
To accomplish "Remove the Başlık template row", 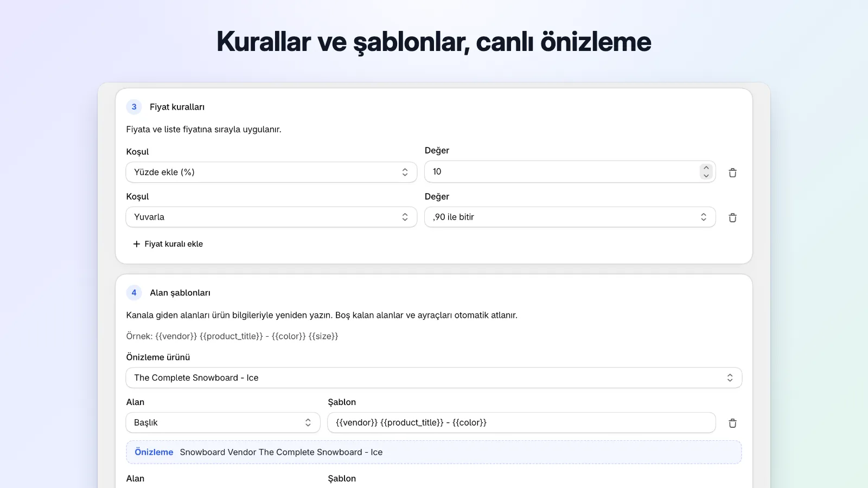I will [732, 423].
